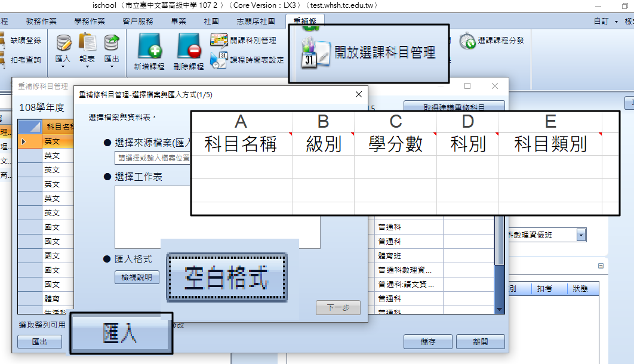Collapse the right panel with the minus icon
The width and height of the screenshot is (634, 364).
coord(601,266)
